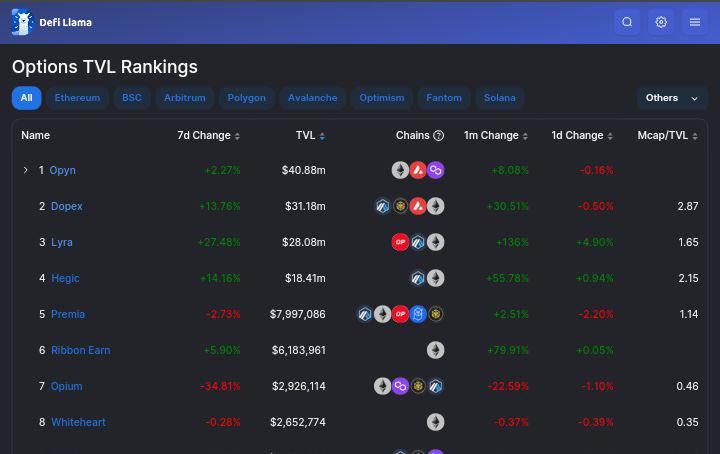This screenshot has height=454, width=720.
Task: Click Ethereum chain icon in Dopex row
Action: [x=435, y=206]
